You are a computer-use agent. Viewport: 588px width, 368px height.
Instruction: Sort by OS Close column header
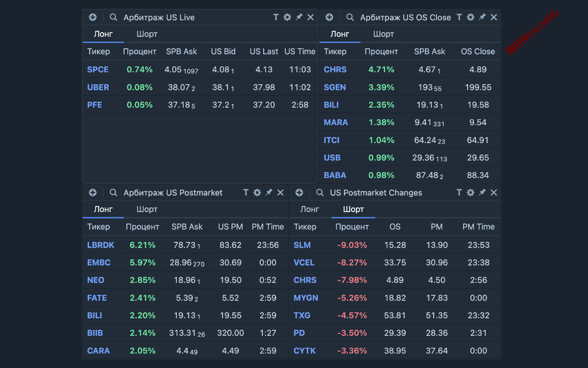478,52
